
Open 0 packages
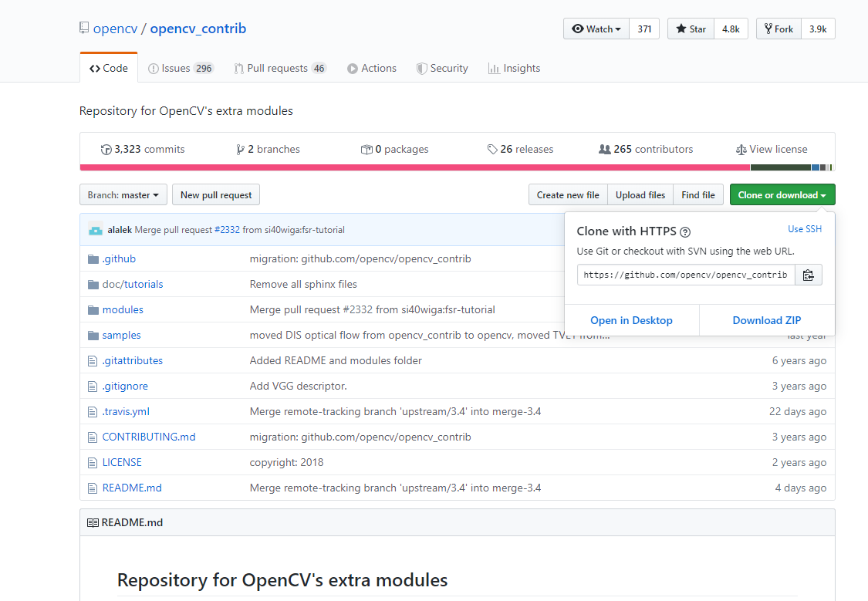coord(395,150)
